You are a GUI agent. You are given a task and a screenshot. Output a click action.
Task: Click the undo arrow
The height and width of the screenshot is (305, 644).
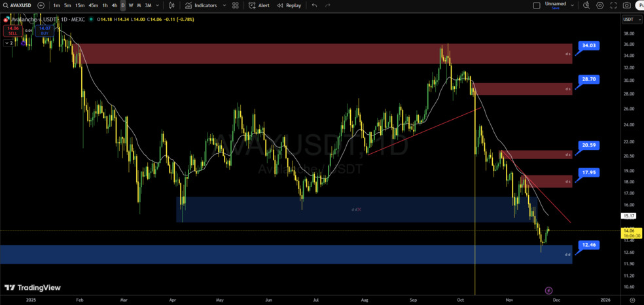315,5
